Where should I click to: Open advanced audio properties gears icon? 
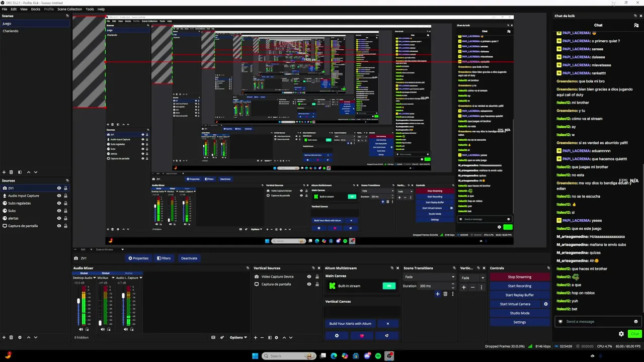coord(222,337)
